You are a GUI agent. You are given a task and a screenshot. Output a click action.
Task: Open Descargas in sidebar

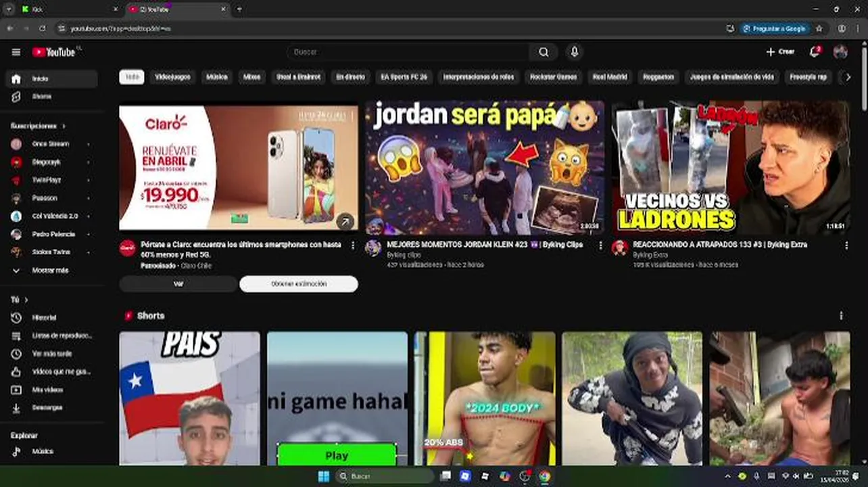tap(51, 408)
